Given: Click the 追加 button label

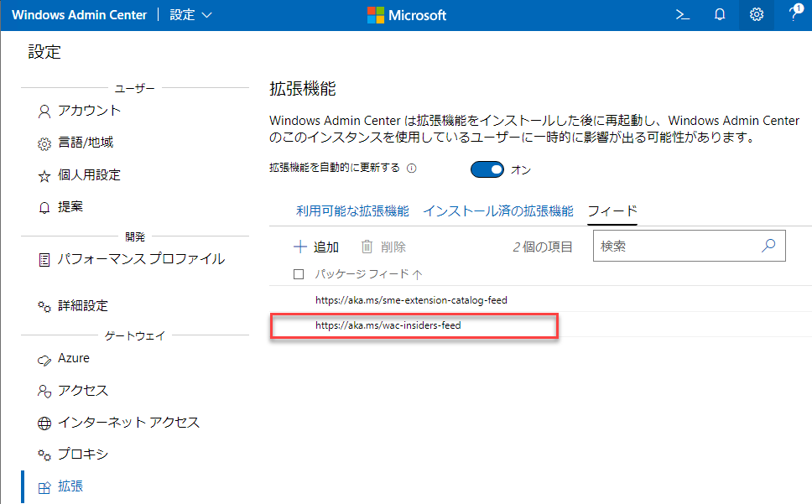Looking at the screenshot, I should click(x=326, y=247).
